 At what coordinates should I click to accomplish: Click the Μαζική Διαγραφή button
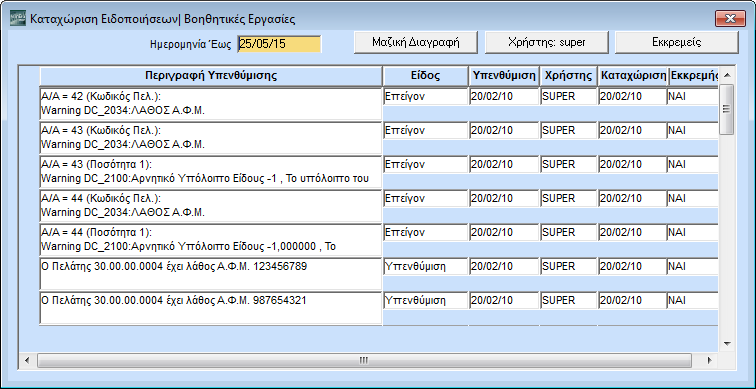coord(416,42)
